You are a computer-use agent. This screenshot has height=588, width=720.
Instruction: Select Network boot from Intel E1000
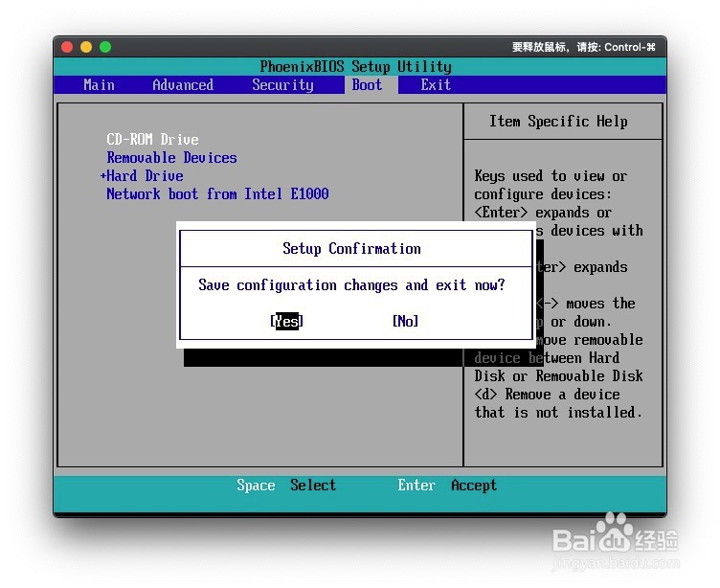(217, 193)
